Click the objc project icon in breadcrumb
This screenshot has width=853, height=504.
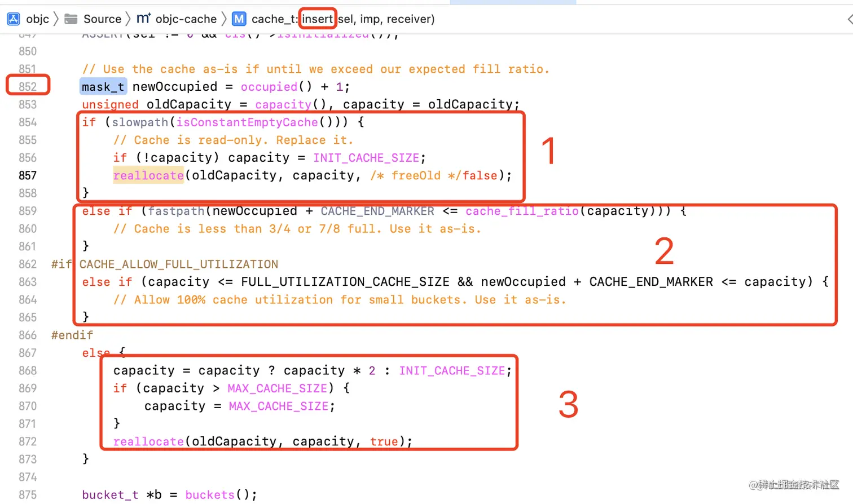point(14,19)
